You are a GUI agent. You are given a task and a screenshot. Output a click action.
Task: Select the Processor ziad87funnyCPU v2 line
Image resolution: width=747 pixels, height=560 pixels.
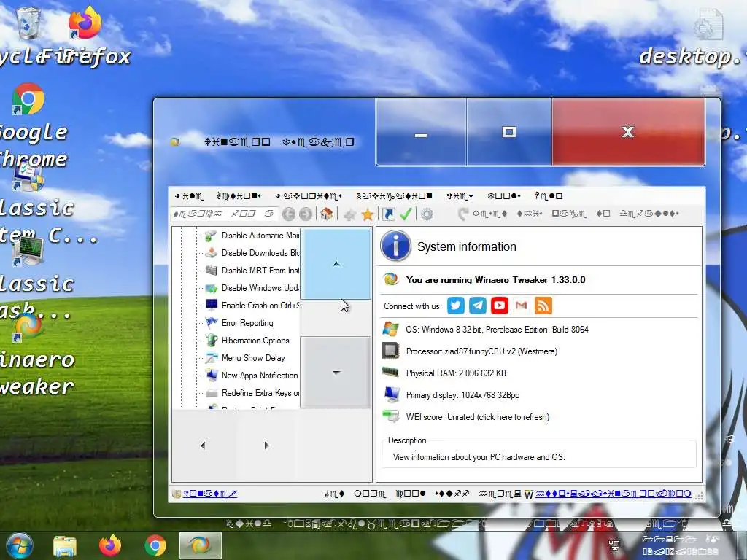[481, 351]
